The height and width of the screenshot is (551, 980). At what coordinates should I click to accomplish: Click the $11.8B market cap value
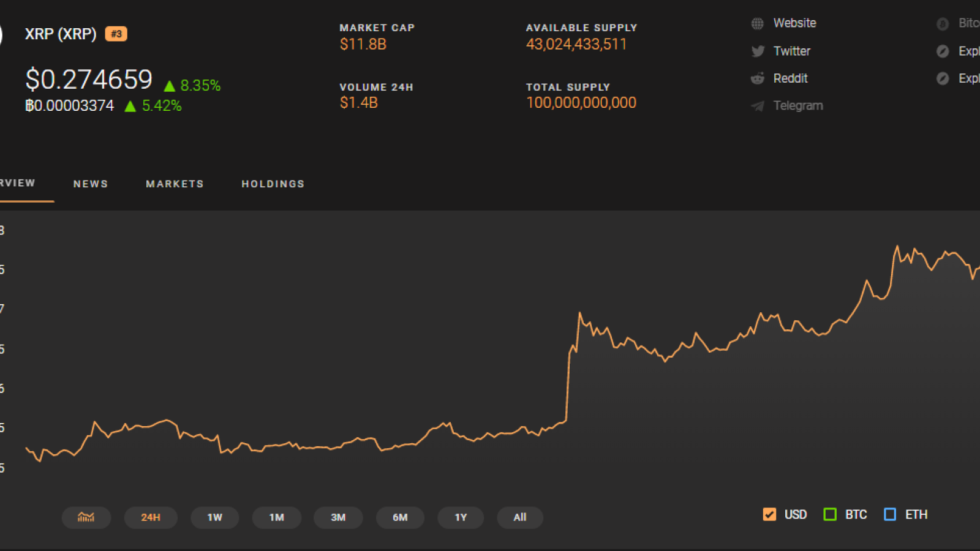click(x=363, y=44)
